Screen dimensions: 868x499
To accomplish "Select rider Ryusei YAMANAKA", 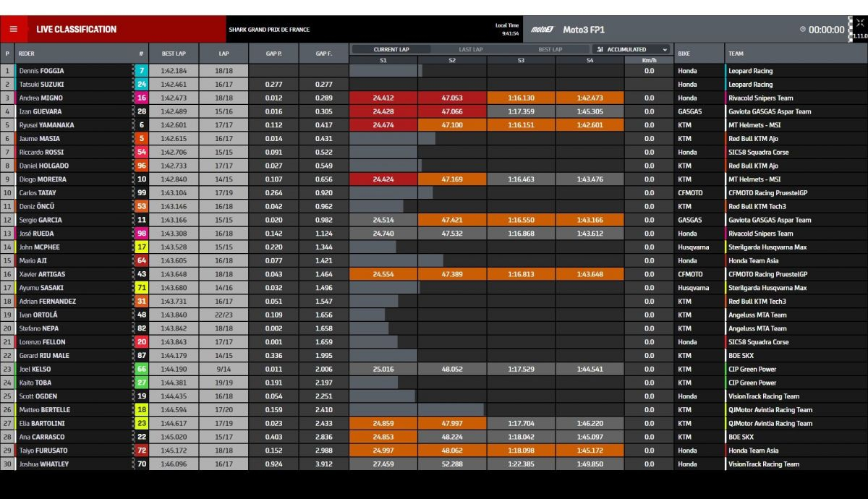I will [x=46, y=125].
